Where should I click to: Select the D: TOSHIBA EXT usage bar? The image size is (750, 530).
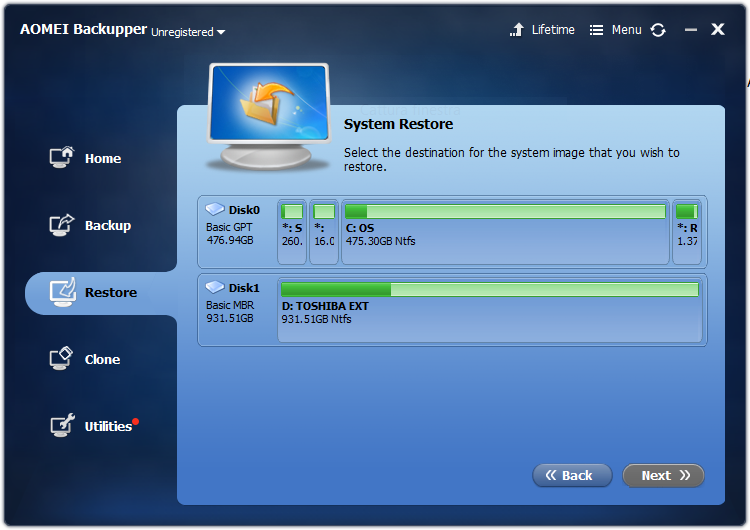490,289
